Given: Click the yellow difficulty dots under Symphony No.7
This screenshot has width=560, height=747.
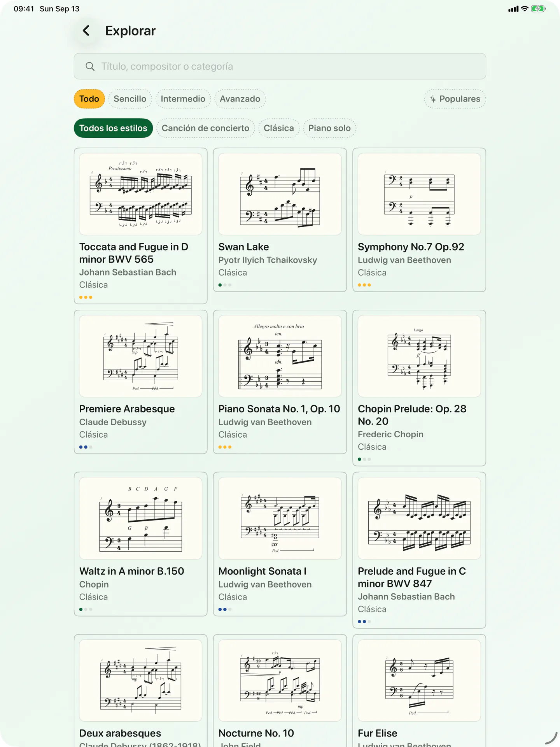Looking at the screenshot, I should click(364, 285).
